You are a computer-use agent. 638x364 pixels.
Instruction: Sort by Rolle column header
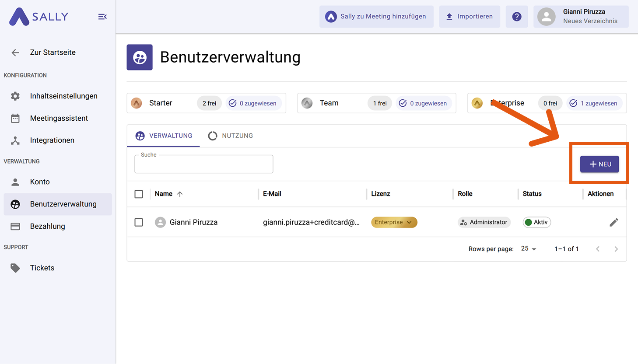[465, 194]
